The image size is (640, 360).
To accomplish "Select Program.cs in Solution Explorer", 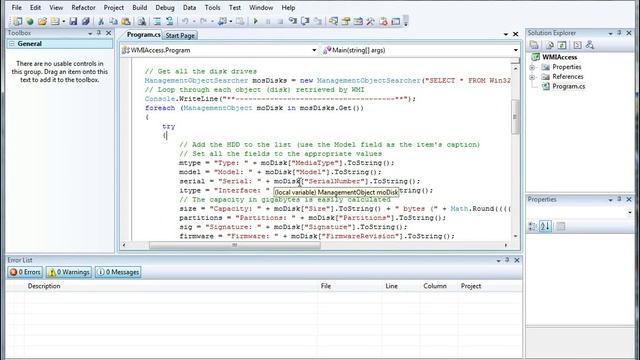I will 569,87.
